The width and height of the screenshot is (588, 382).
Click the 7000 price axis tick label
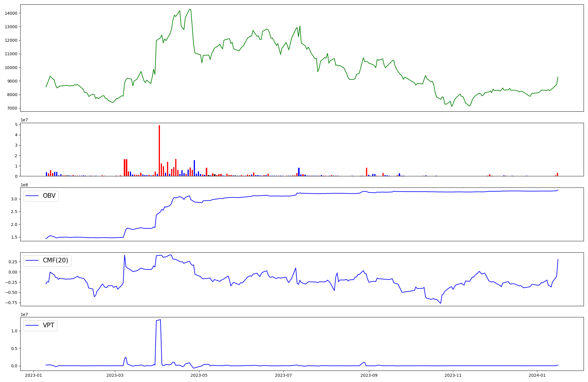pos(12,108)
